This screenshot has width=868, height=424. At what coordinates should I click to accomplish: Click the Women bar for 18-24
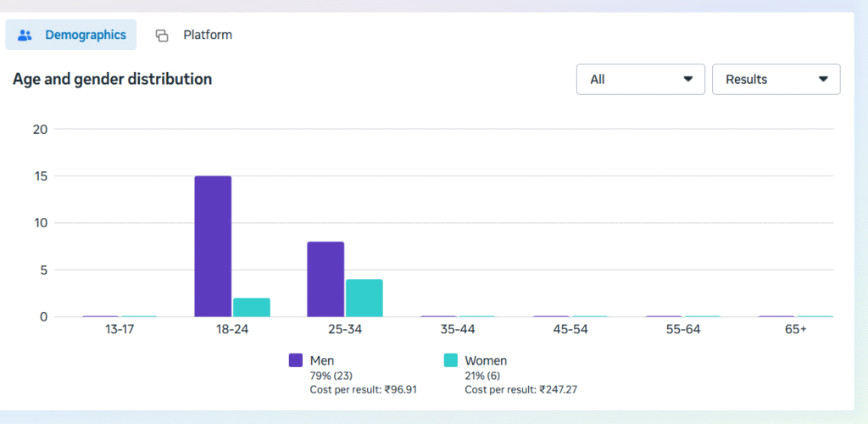251,307
